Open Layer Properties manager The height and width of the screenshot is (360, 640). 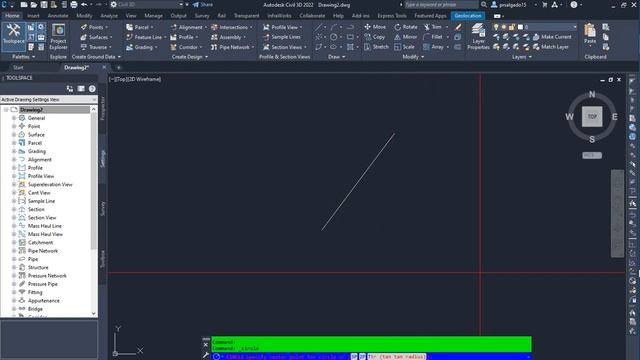pos(478,37)
